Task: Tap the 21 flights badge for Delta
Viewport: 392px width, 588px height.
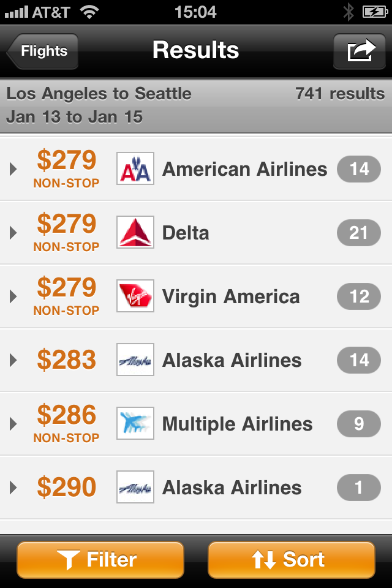Action: point(359,233)
